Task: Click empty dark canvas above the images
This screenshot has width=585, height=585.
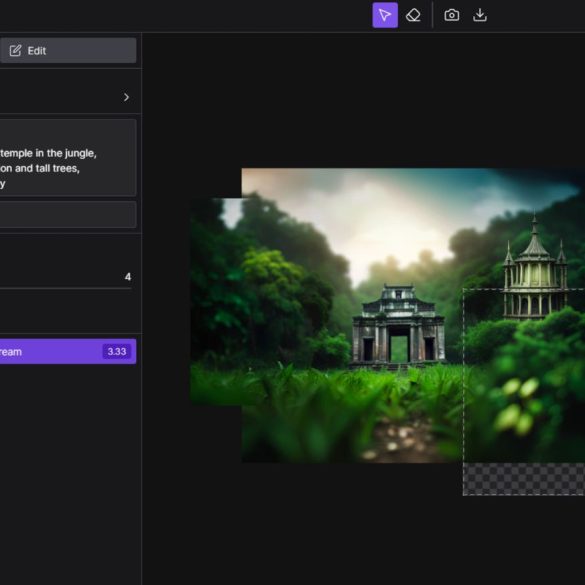Action: coord(363,101)
